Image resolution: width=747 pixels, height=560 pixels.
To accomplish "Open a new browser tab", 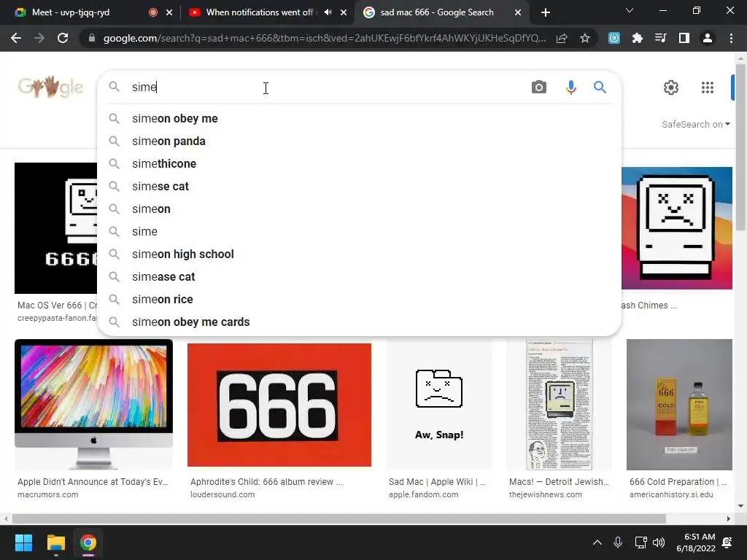I will 546,12.
